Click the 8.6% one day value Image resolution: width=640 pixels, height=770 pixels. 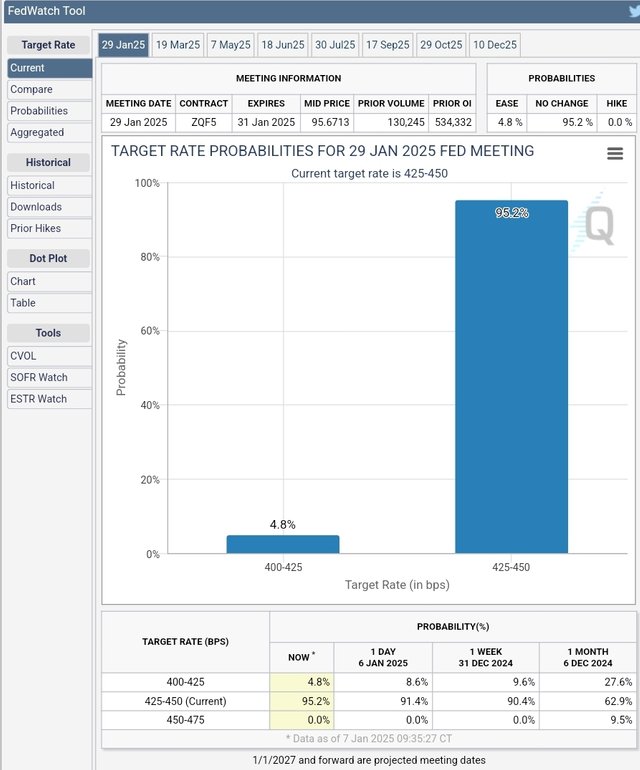click(417, 682)
